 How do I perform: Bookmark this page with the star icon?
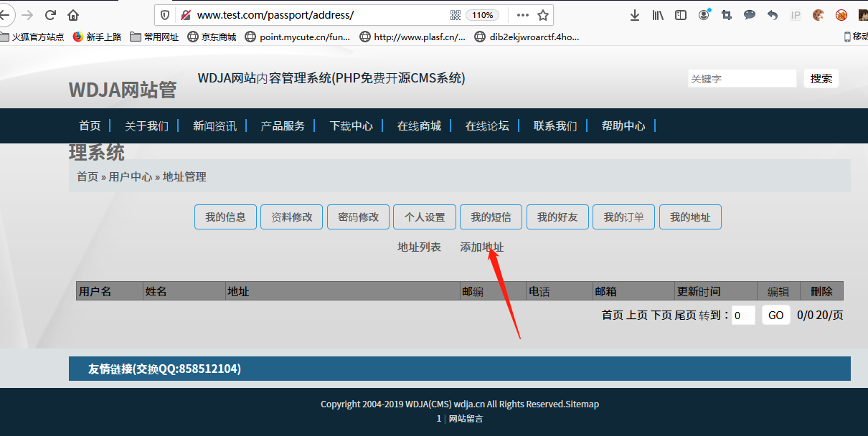543,15
